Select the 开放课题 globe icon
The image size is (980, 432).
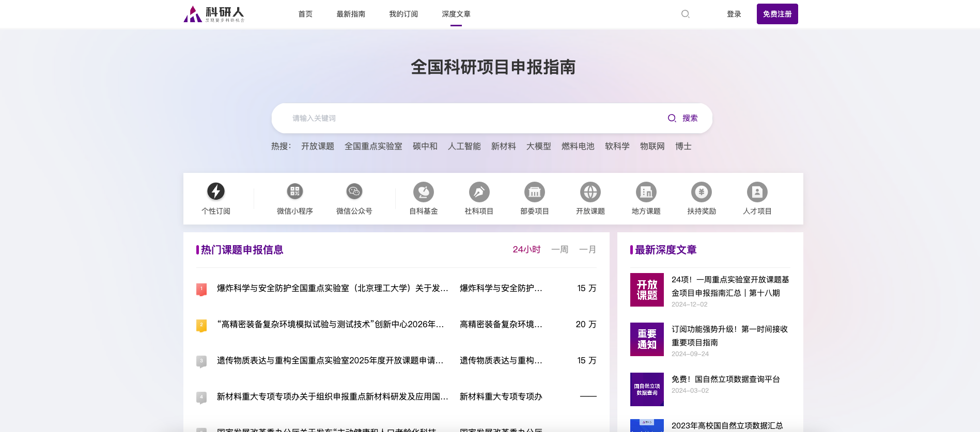[x=590, y=192]
